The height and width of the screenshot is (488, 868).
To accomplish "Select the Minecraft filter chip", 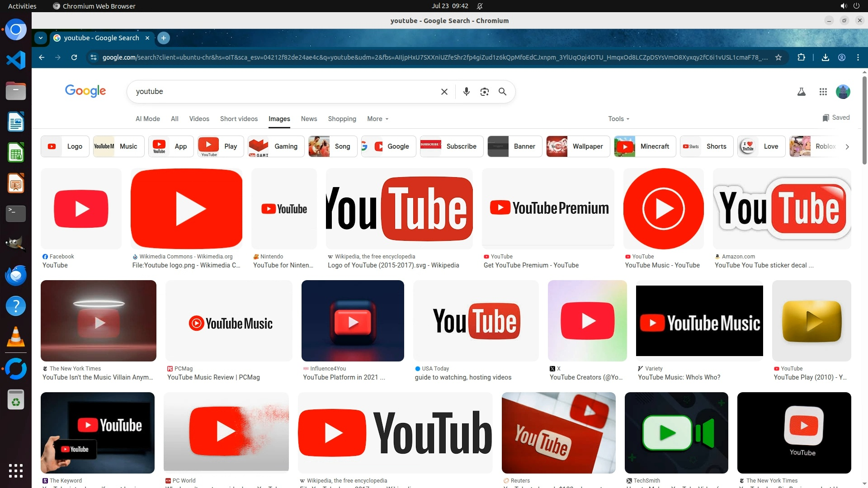I will pos(645,146).
